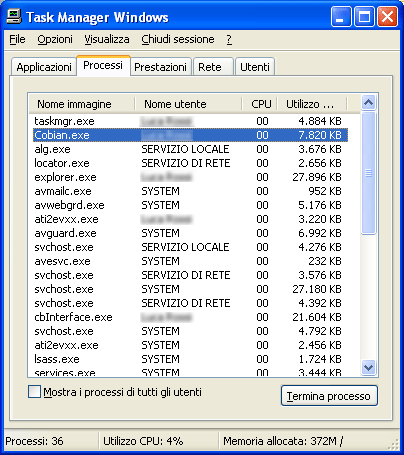Select ati2evxx.exe using 3.220 KB
This screenshot has width=404, height=455.
tap(190, 219)
